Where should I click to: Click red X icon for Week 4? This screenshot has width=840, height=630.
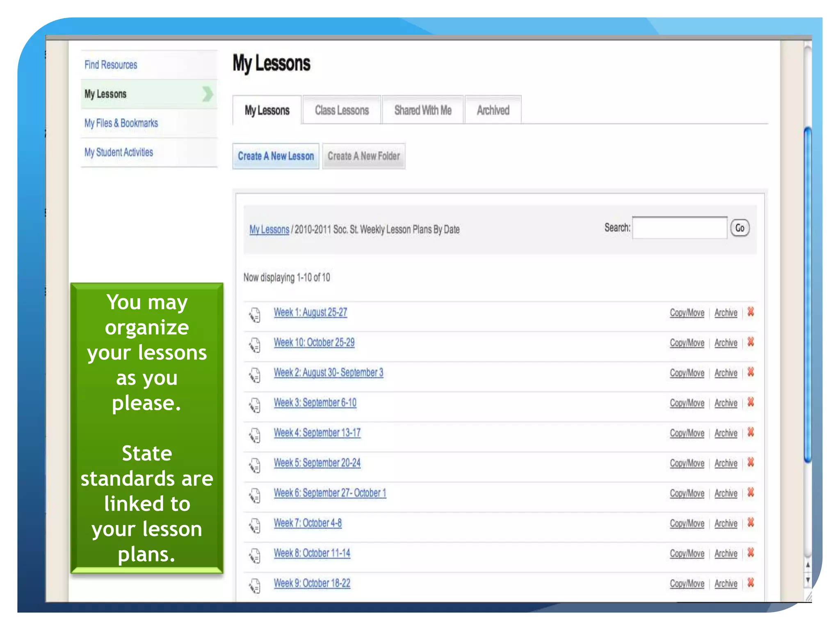(751, 432)
